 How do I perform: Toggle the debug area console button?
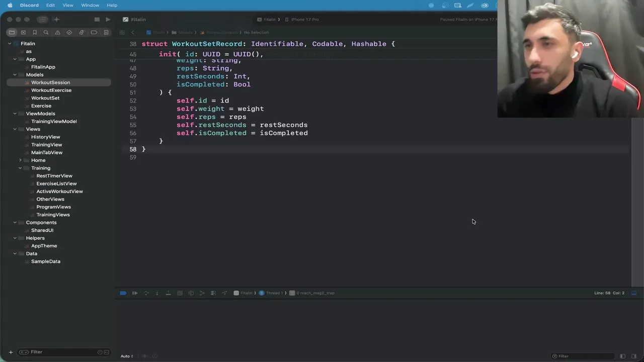click(x=634, y=293)
